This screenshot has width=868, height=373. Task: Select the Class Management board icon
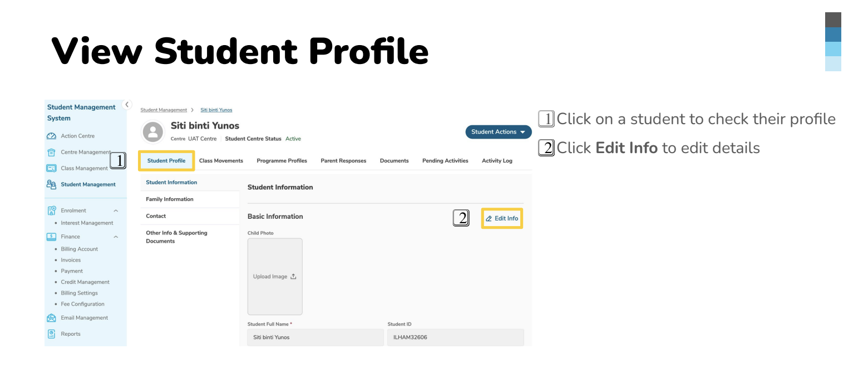(51, 168)
